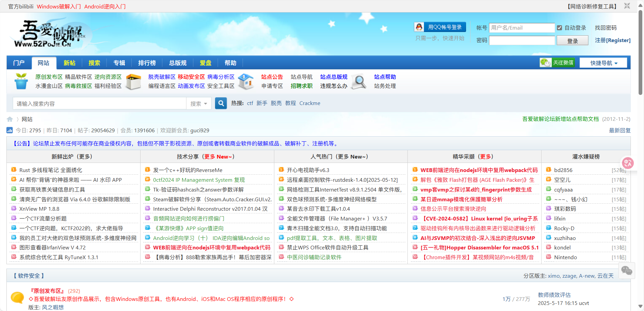Click the floating WeChat chat bubble icon
The image size is (644, 311).
(x=627, y=270)
